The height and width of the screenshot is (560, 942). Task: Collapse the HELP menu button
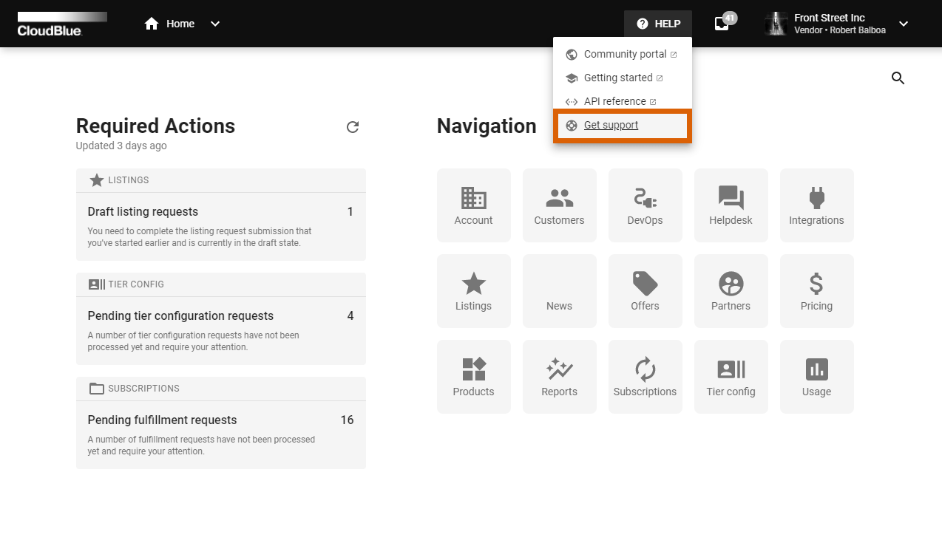(x=658, y=24)
